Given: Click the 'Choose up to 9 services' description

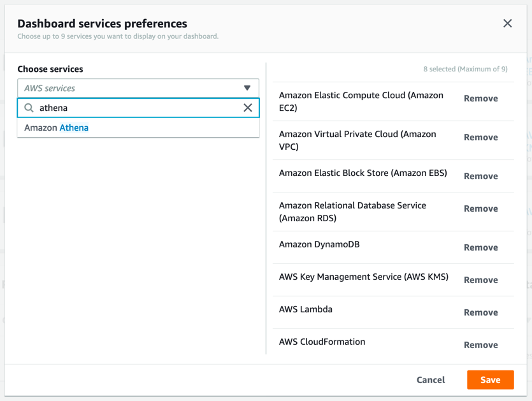Looking at the screenshot, I should click(118, 36).
